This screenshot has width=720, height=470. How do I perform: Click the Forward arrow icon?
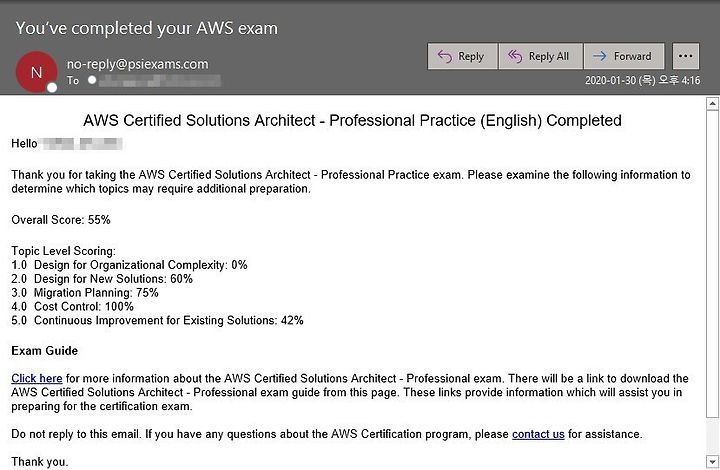[599, 56]
